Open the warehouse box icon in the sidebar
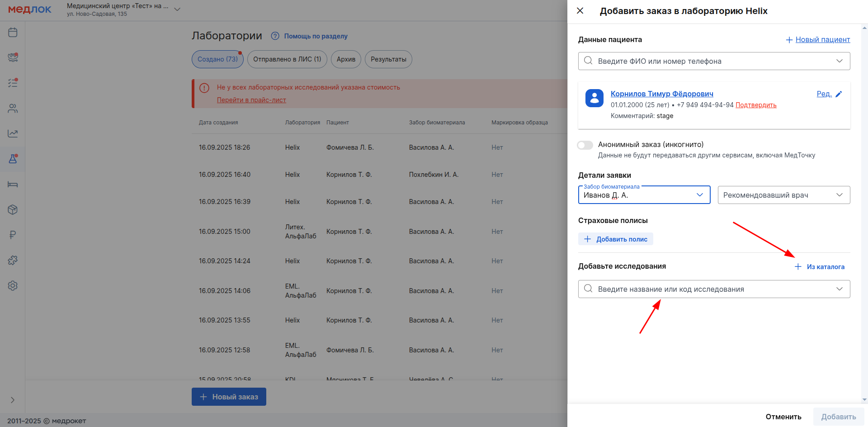 click(13, 209)
